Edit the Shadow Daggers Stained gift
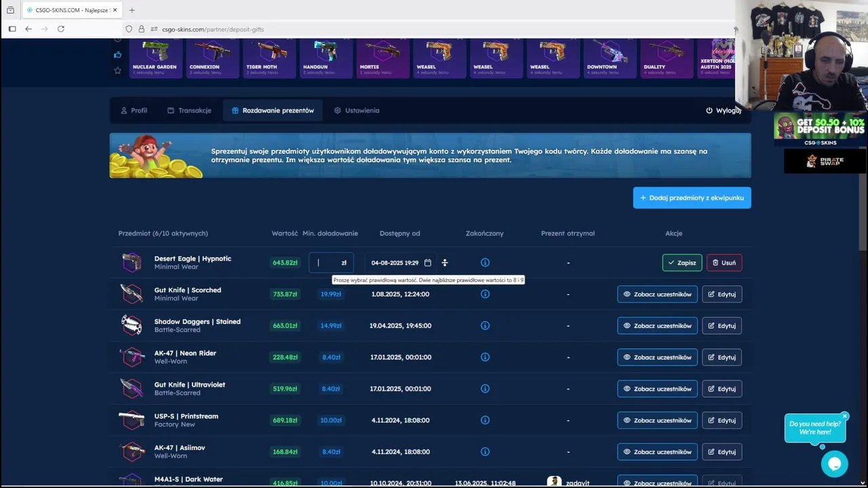The height and width of the screenshot is (488, 868). click(x=722, y=326)
